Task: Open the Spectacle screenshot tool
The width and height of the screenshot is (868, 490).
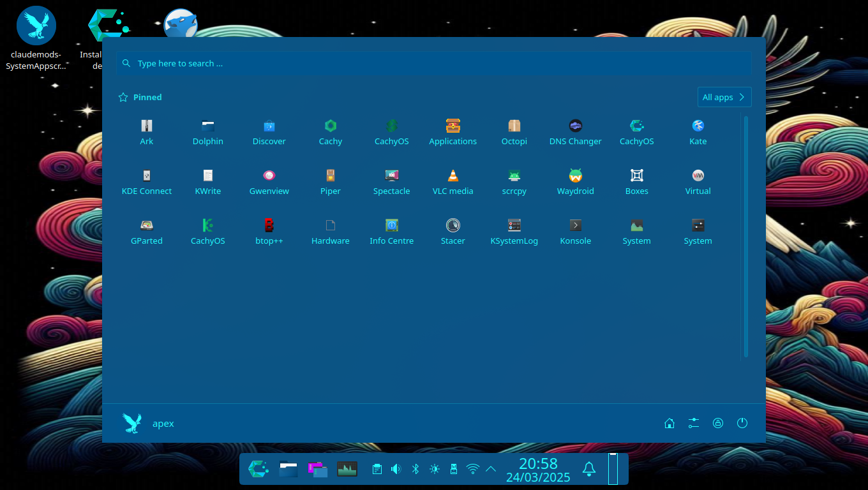Action: coord(392,182)
